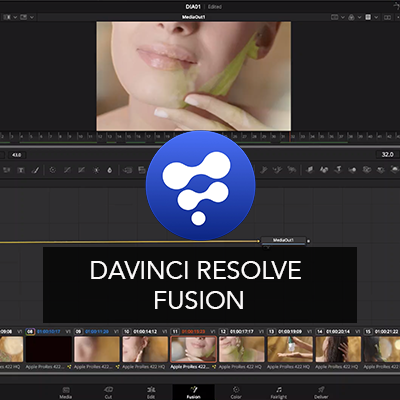Select clip 11 highlighted thumbnail
This screenshot has width=400, height=400.
pyautogui.click(x=194, y=349)
